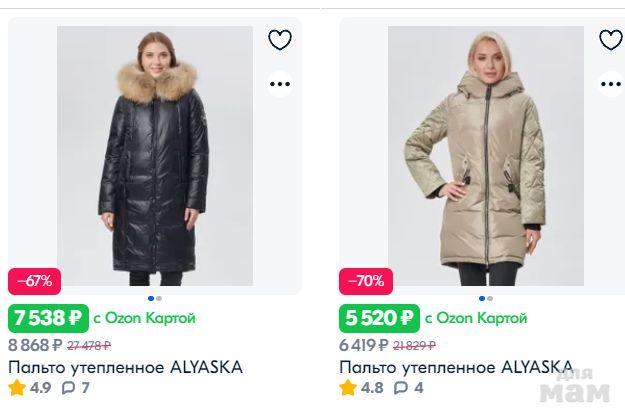625x417 pixels.
Task: Open right 'Пальто утепленное ALYASKA' title link
Action: click(x=456, y=367)
